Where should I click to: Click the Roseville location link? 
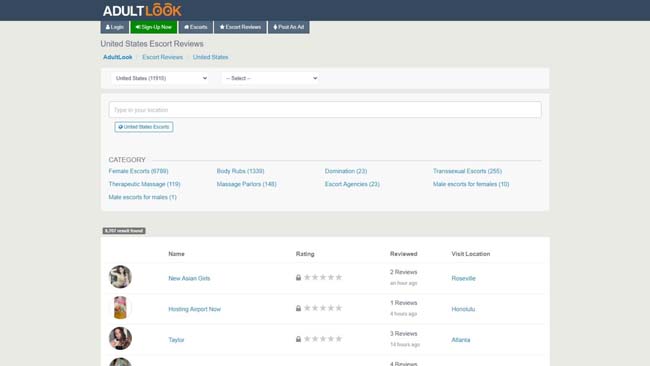[463, 279]
